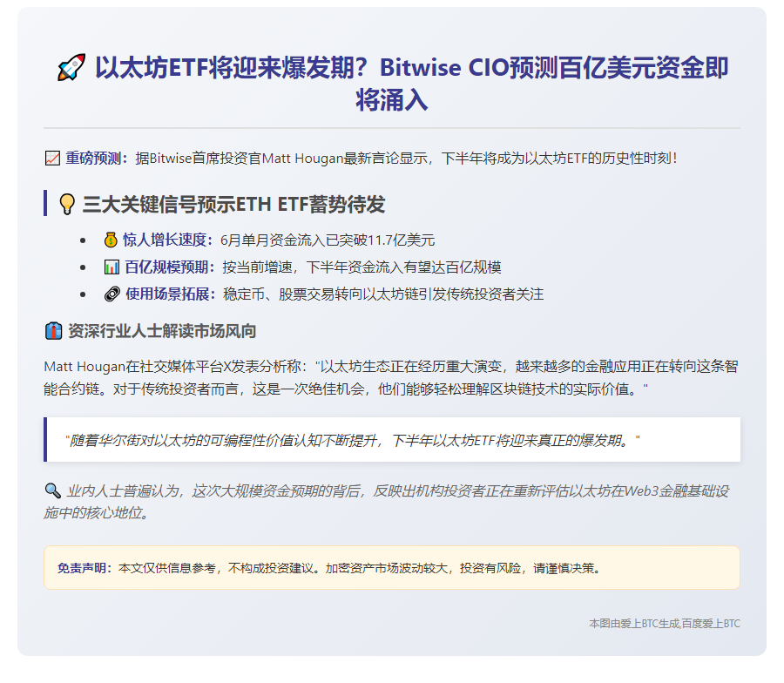Click the rocket emoji in the title
Image resolution: width=784 pixels, height=683 pixels.
[x=71, y=67]
